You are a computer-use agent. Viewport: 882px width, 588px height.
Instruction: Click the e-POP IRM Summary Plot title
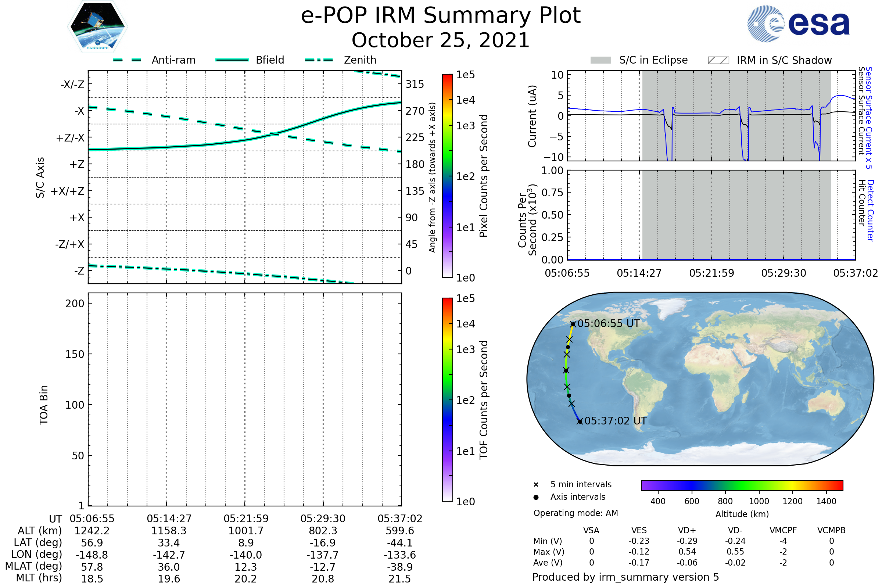(x=441, y=16)
